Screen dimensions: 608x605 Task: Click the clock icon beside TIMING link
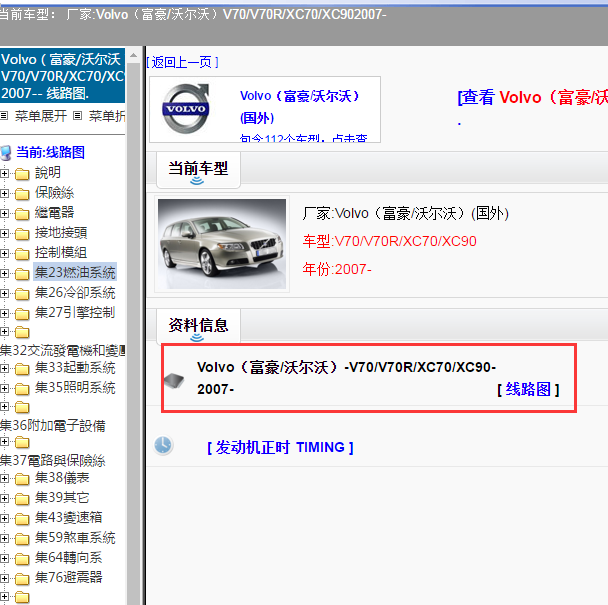pos(163,445)
